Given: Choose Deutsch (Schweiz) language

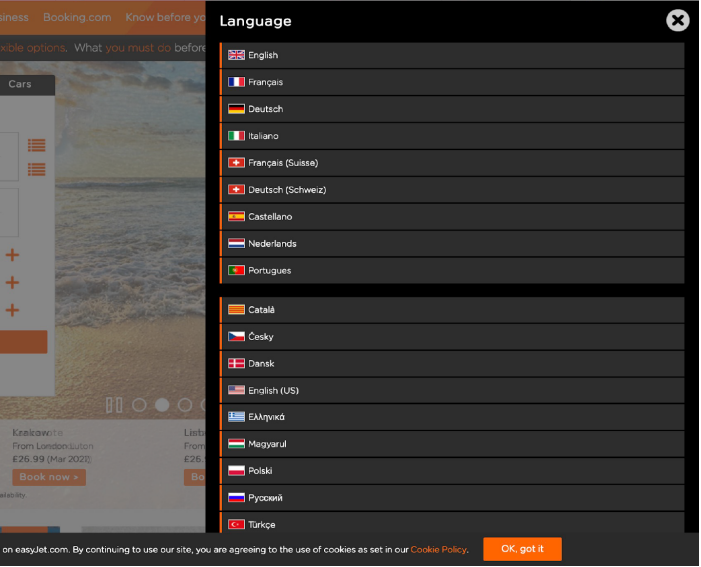Looking at the screenshot, I should pos(452,190).
